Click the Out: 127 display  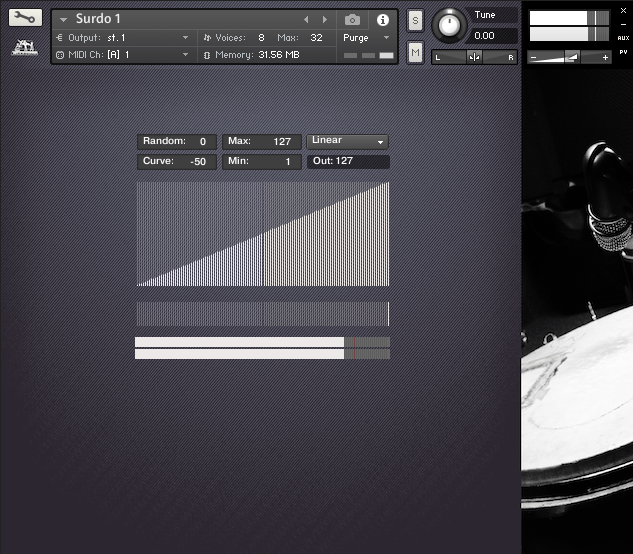(x=348, y=162)
